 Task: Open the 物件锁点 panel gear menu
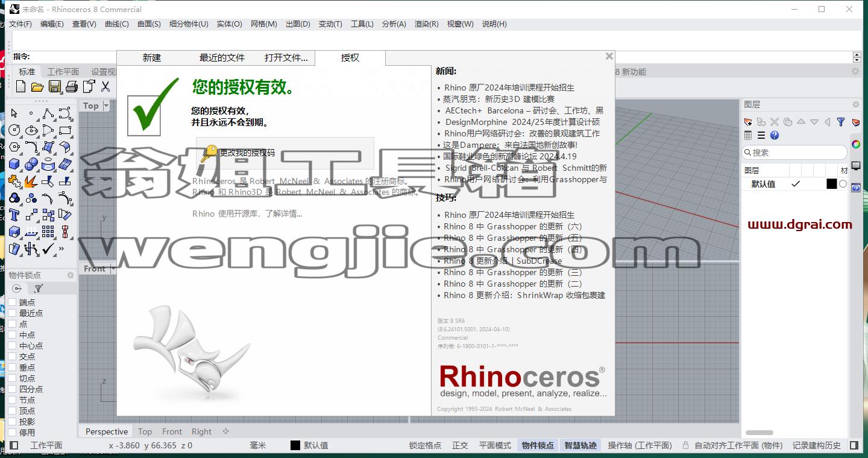click(x=70, y=275)
